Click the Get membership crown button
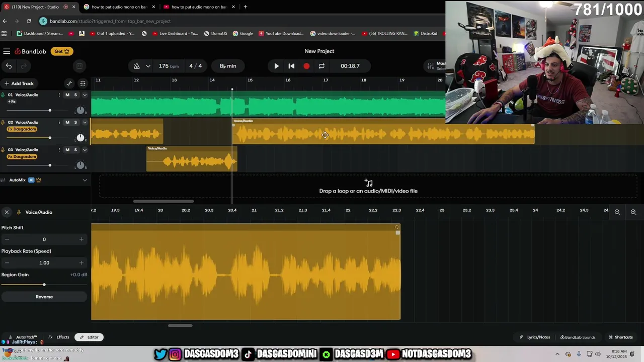The height and width of the screenshot is (362, 644). (61, 51)
